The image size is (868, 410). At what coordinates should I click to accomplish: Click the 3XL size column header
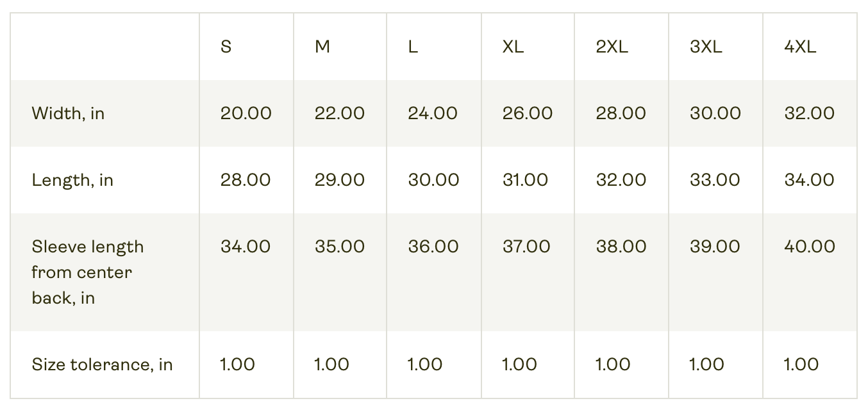(706, 47)
